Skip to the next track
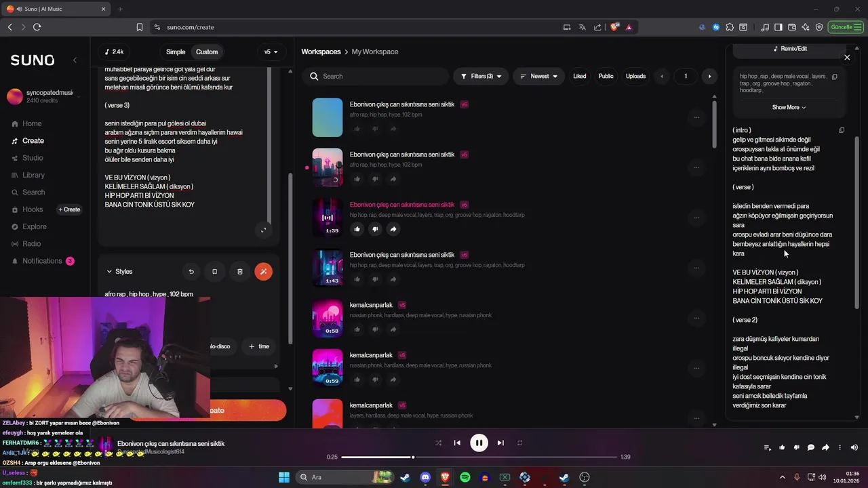The height and width of the screenshot is (488, 868). click(500, 443)
